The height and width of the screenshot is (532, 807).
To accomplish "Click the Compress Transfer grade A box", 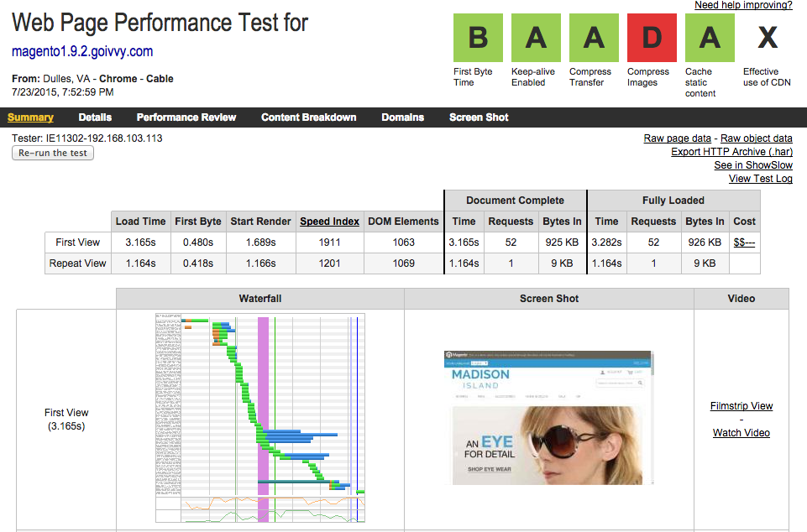I will [594, 38].
